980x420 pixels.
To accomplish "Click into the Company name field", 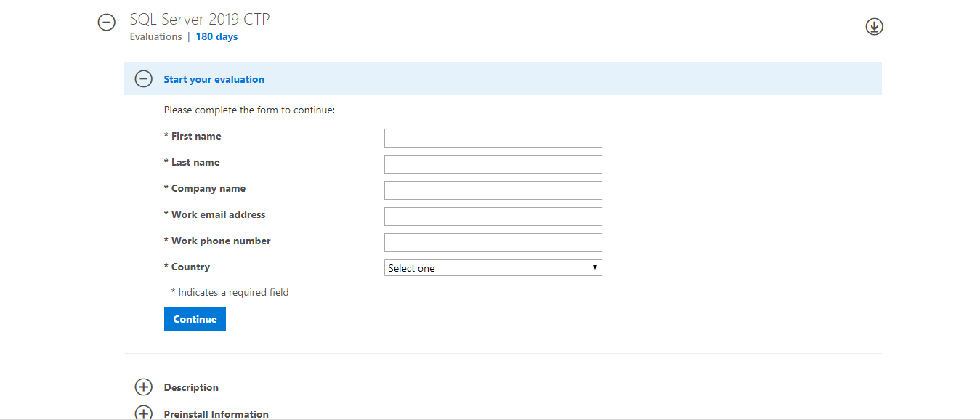I will [493, 190].
